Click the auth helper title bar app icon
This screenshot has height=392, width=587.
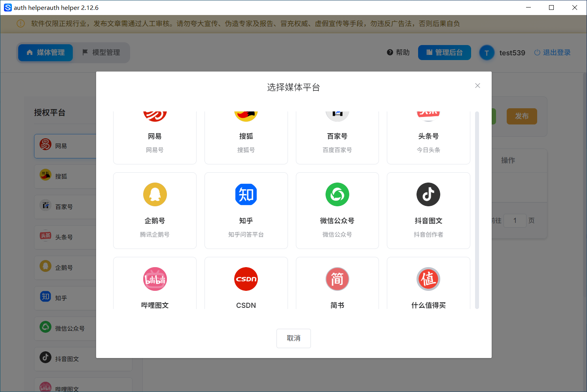[x=8, y=8]
